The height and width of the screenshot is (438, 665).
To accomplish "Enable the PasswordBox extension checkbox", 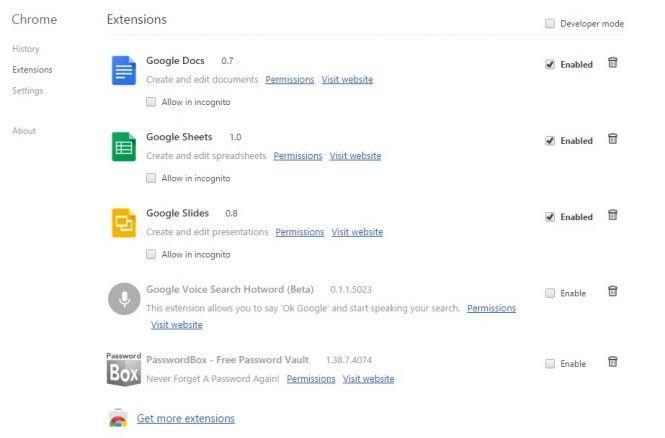I will (x=550, y=363).
